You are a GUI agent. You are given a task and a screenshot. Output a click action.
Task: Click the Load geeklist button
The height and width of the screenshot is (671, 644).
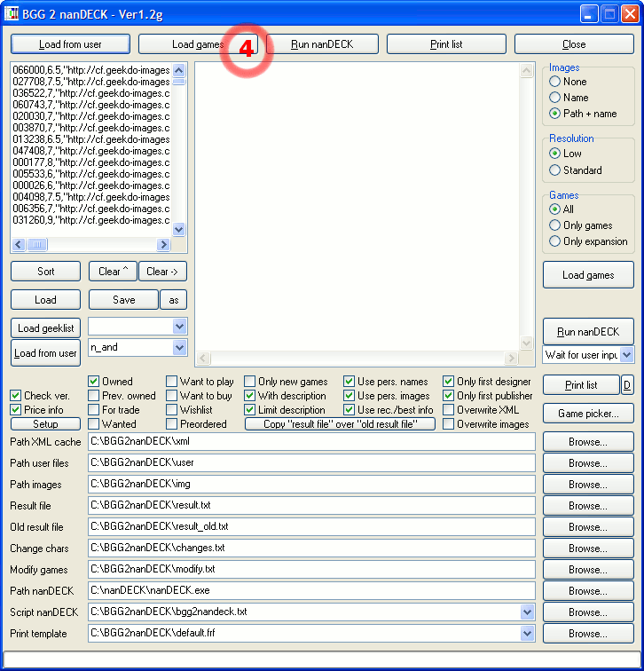coord(46,328)
